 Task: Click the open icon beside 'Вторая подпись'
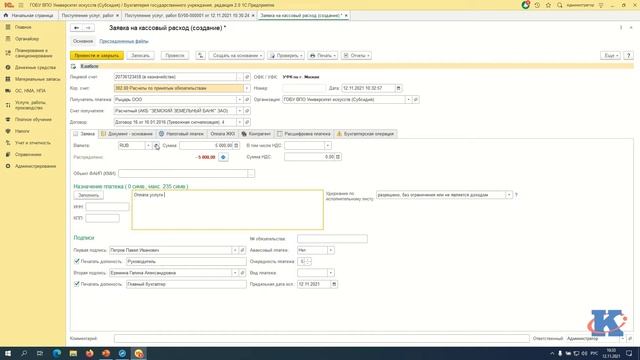242,273
